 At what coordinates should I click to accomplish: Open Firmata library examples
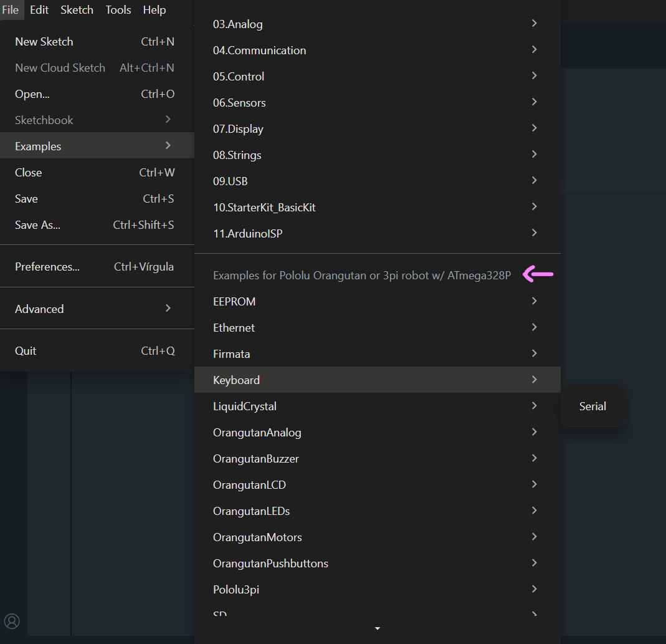tap(377, 354)
